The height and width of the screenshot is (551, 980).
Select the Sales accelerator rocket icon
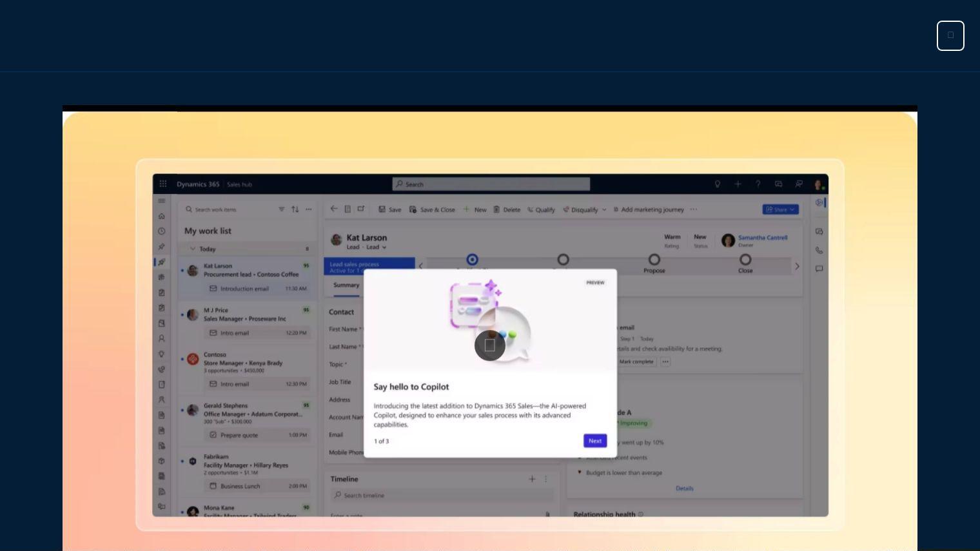[162, 262]
